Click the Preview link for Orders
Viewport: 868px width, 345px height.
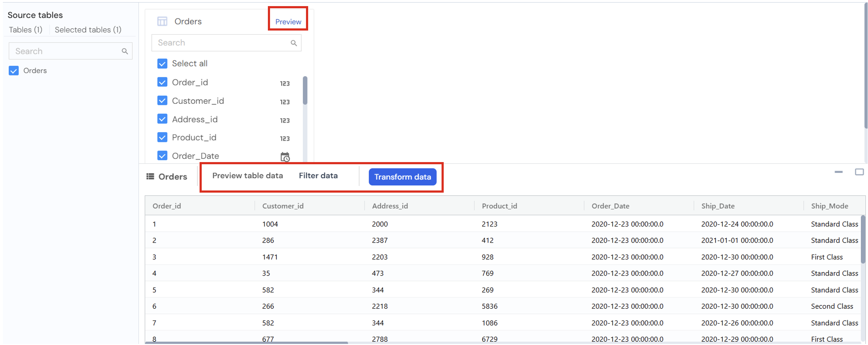tap(288, 22)
